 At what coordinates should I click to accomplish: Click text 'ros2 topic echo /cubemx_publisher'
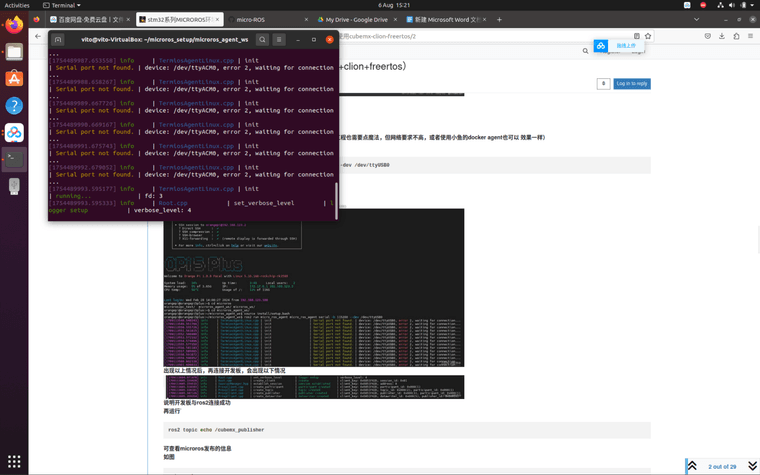pos(216,430)
